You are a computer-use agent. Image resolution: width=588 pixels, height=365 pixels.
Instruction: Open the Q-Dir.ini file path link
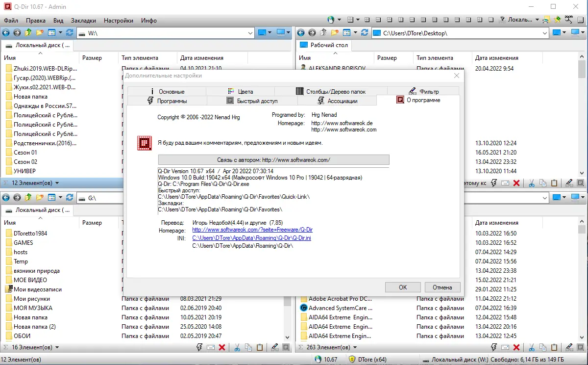[x=252, y=238]
